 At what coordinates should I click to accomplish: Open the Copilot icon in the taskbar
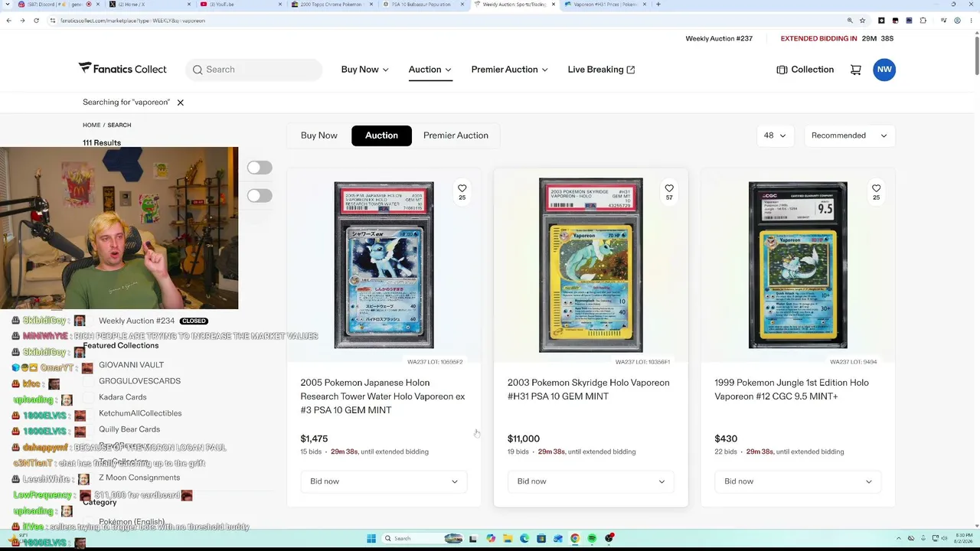click(491, 538)
